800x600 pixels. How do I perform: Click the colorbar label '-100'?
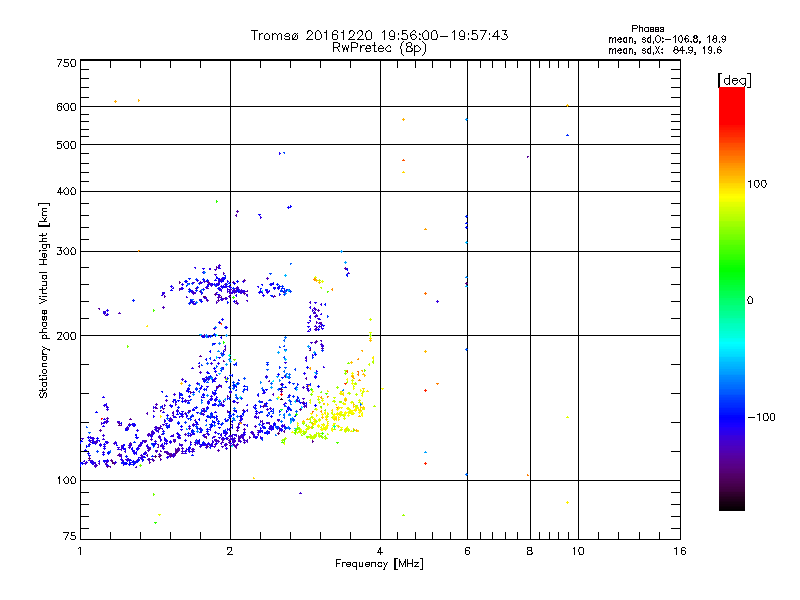click(761, 417)
